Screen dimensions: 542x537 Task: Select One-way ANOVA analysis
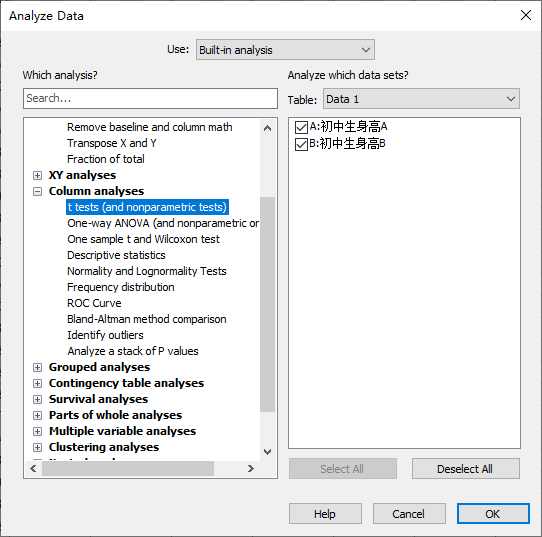163,223
